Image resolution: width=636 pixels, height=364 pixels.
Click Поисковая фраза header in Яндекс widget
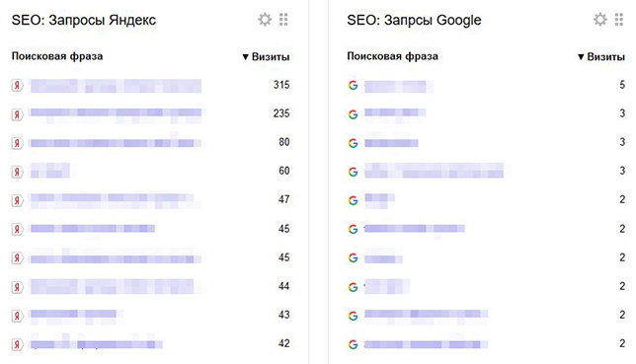click(x=57, y=56)
